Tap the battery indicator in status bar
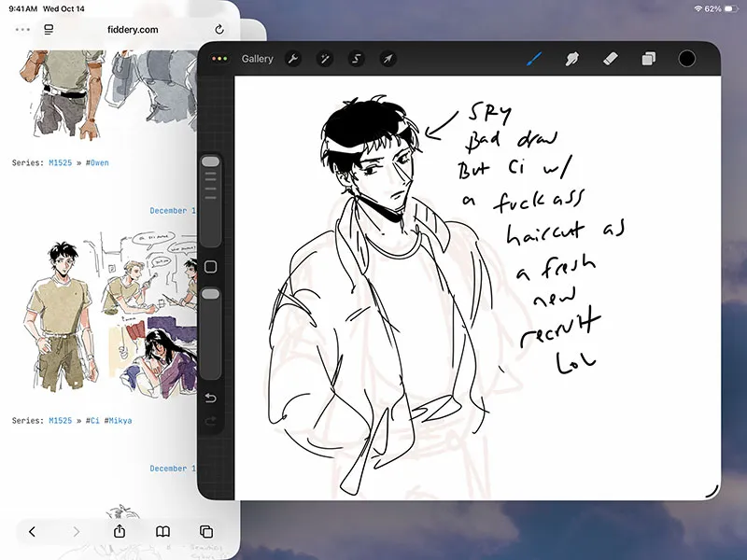 730,8
